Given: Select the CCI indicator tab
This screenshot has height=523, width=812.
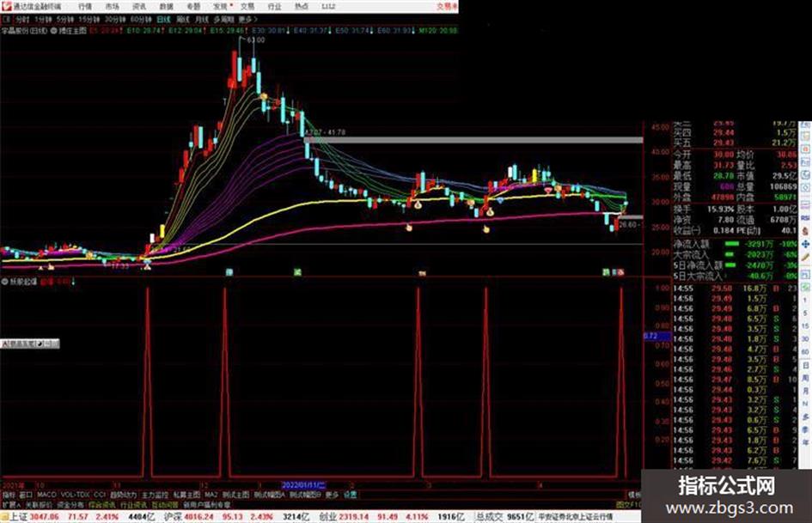Looking at the screenshot, I should pos(100,495).
